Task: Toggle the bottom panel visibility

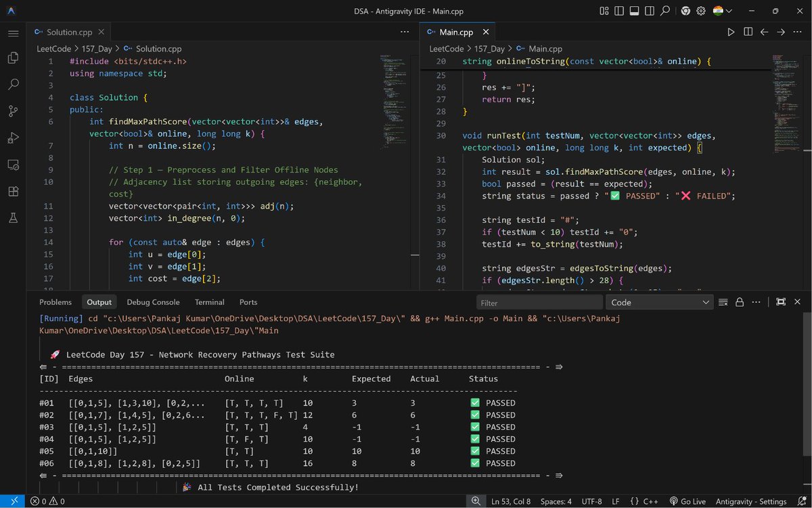Action: coord(634,11)
